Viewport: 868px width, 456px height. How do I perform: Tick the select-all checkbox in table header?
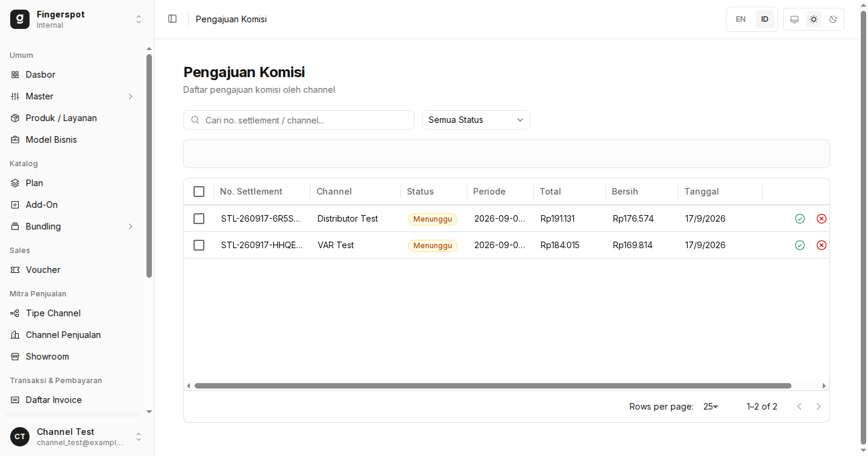click(199, 192)
